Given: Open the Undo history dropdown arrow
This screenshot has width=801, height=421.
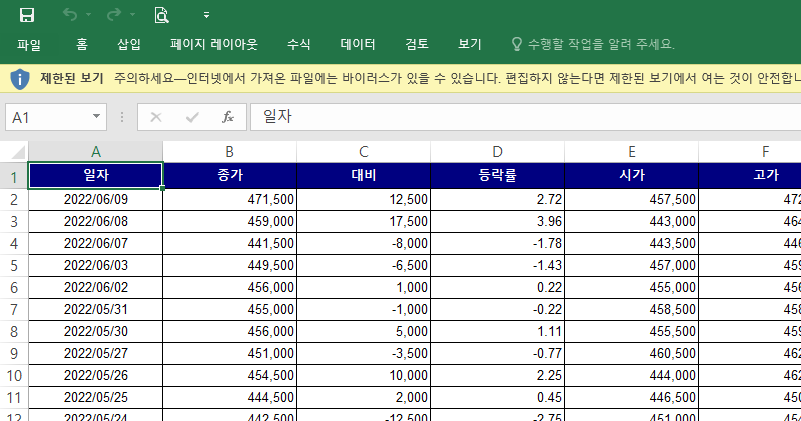Looking at the screenshot, I should point(88,15).
